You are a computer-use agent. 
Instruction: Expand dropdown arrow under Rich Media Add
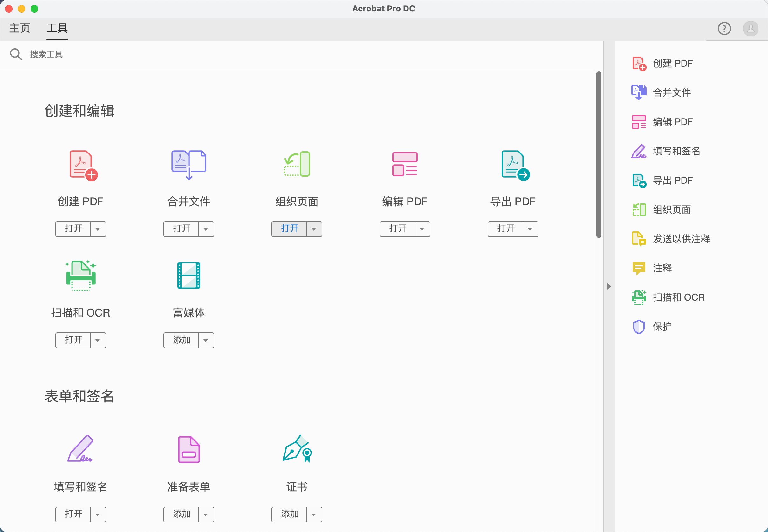coord(206,340)
